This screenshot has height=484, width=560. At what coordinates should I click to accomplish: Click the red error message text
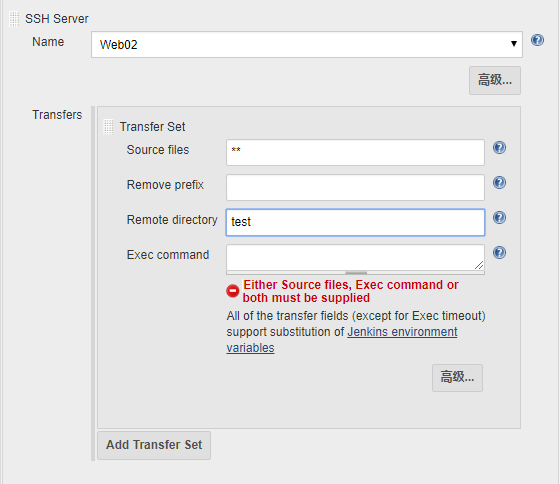tap(351, 291)
